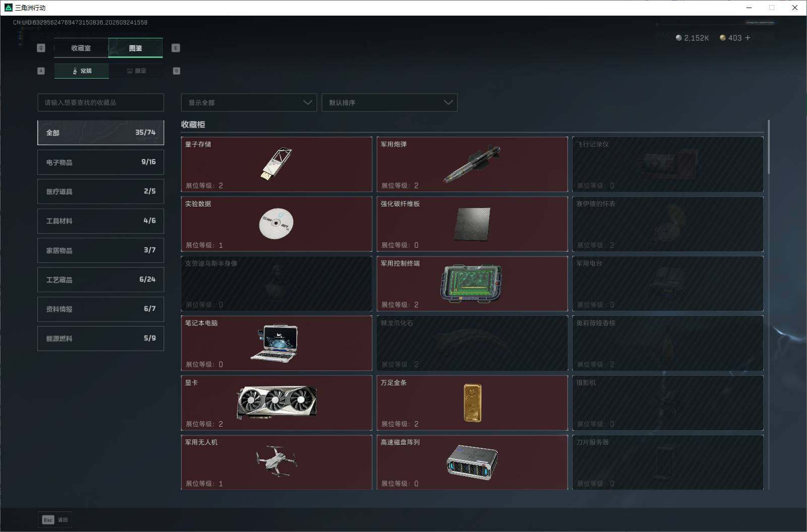Select the locked 赛伊德的怀表 card
The width and height of the screenshot is (807, 532).
[668, 224]
